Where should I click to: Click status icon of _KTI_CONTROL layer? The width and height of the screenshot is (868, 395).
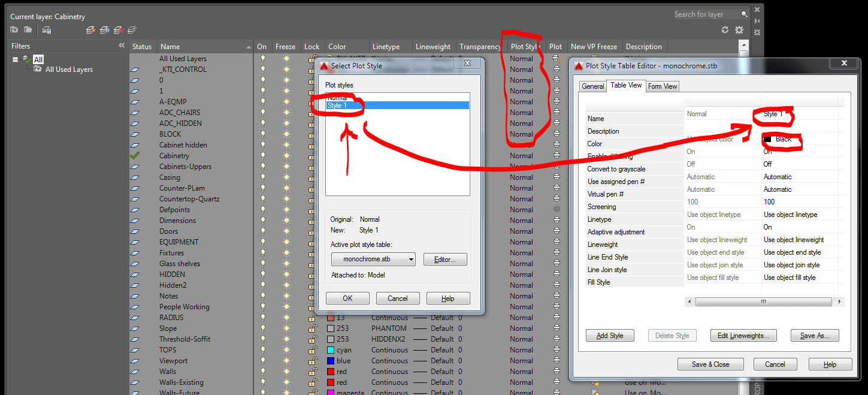(x=135, y=70)
